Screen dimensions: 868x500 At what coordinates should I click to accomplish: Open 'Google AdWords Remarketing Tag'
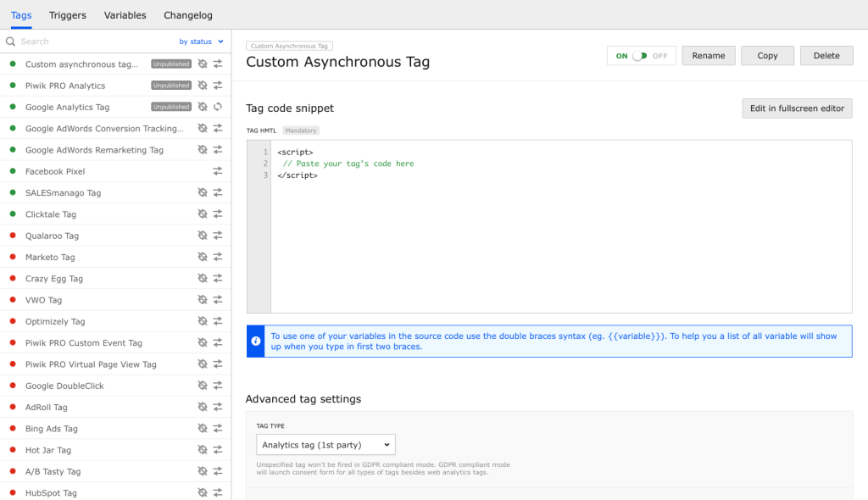[x=95, y=150]
